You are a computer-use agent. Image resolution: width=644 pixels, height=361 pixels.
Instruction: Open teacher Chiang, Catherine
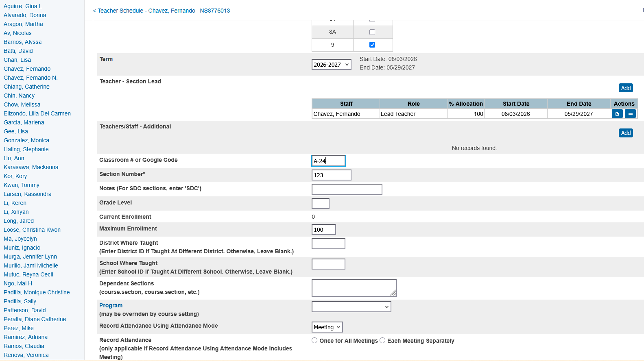tap(26, 87)
